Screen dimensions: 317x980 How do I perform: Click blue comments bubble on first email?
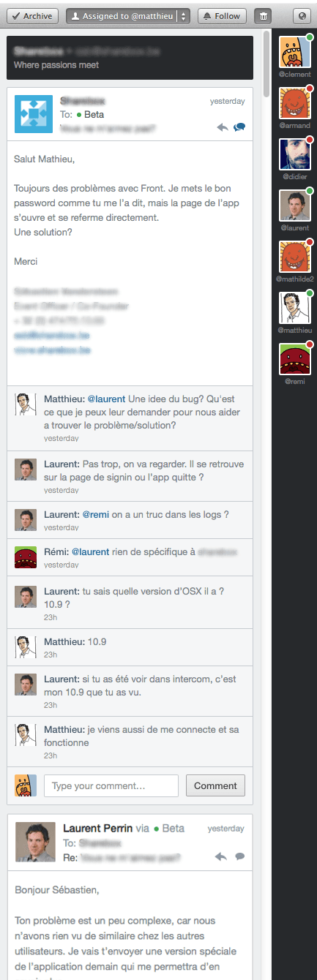pos(239,127)
